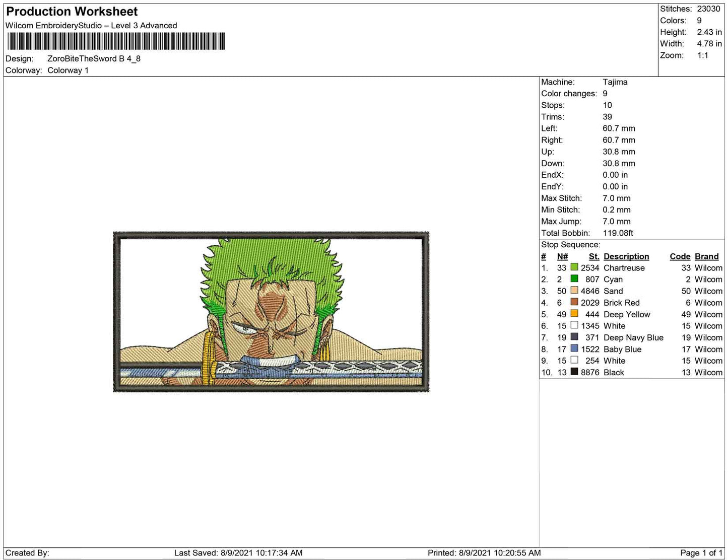Pick the White swatch with 1345 stitches
Image resolution: width=728 pixels, height=560 pixels.
point(574,325)
